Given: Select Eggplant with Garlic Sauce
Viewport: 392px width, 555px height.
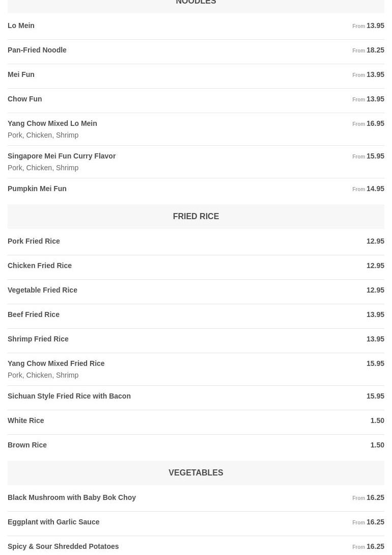Looking at the screenshot, I should (53, 522).
